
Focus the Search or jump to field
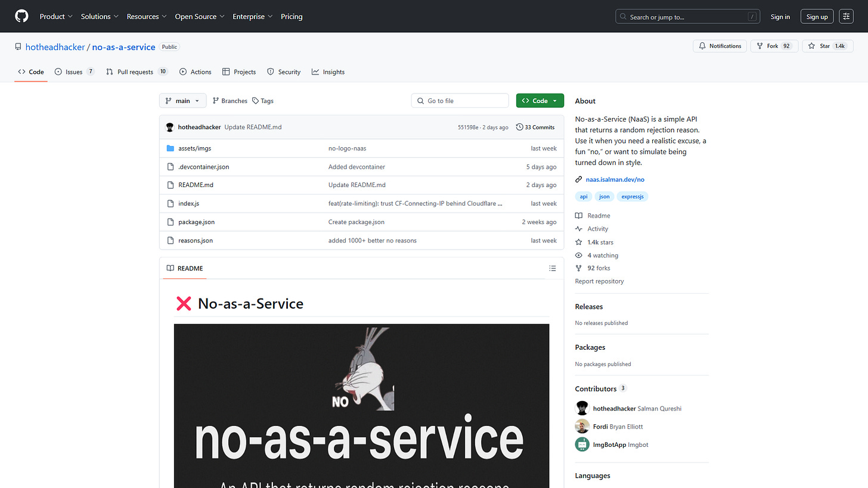(x=688, y=17)
